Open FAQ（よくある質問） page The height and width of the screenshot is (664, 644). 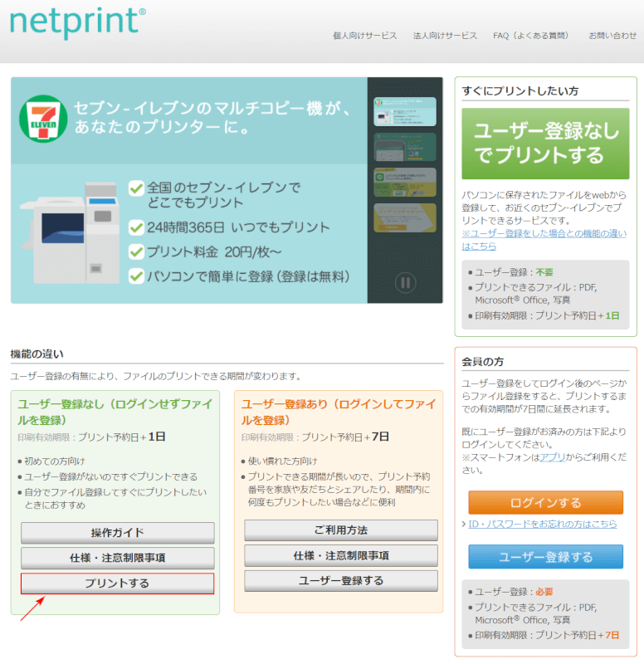(x=532, y=36)
